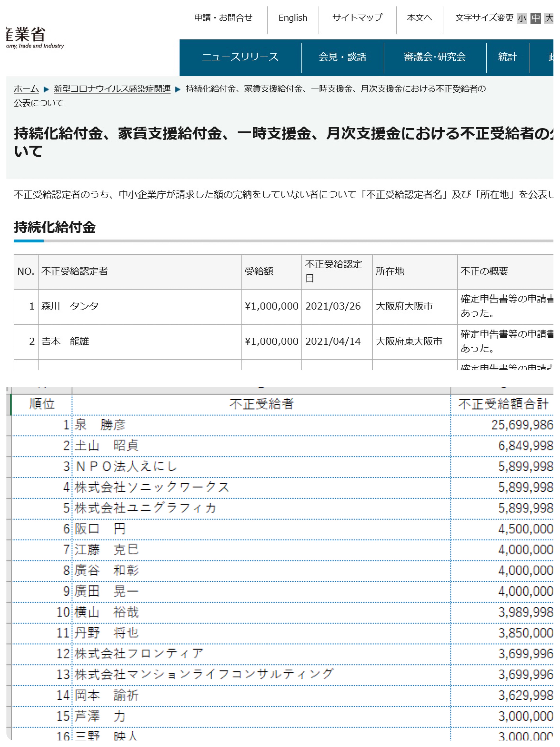
Task: Select the cell 岡本 諭祈
Action: coord(261,696)
